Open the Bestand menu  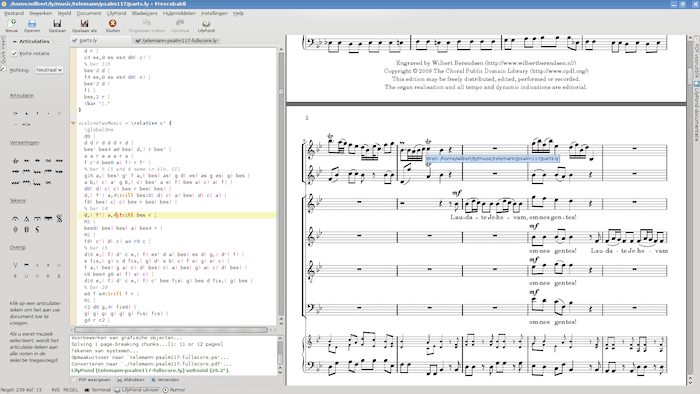(x=14, y=13)
